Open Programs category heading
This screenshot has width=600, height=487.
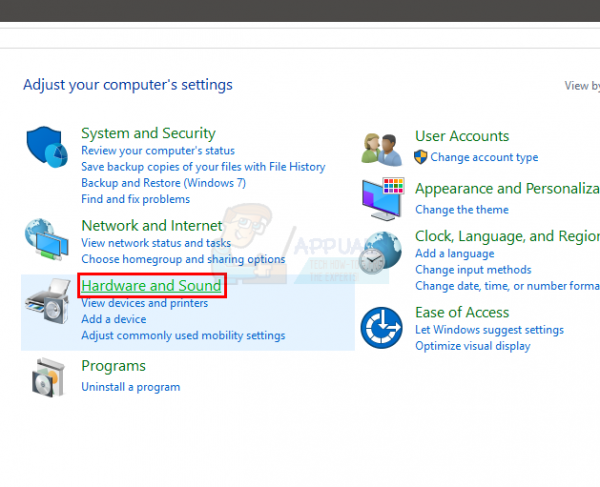(114, 366)
